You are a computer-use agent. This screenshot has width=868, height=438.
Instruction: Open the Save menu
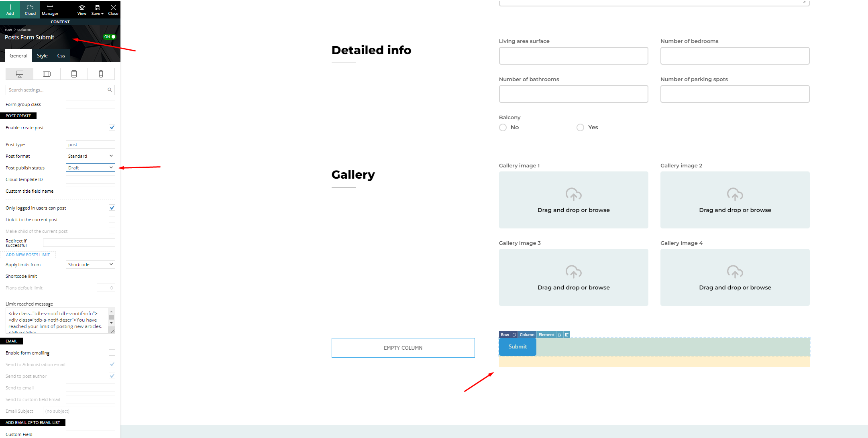pyautogui.click(x=97, y=10)
